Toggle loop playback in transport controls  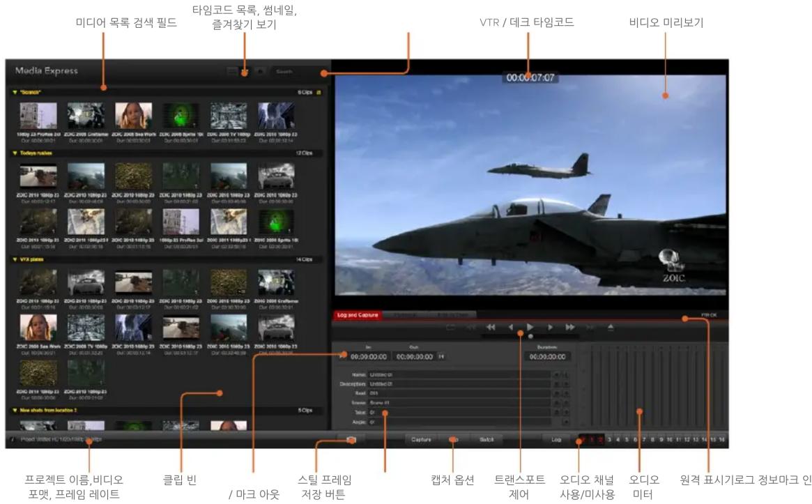(450, 328)
